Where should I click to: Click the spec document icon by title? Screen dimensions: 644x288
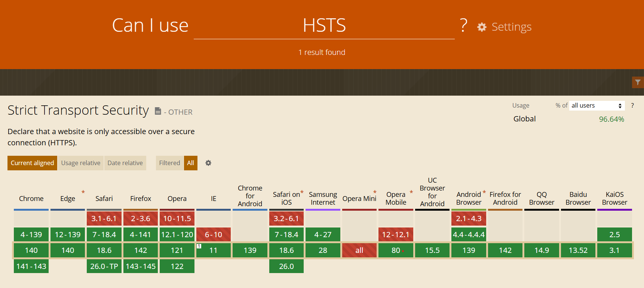pyautogui.click(x=158, y=111)
